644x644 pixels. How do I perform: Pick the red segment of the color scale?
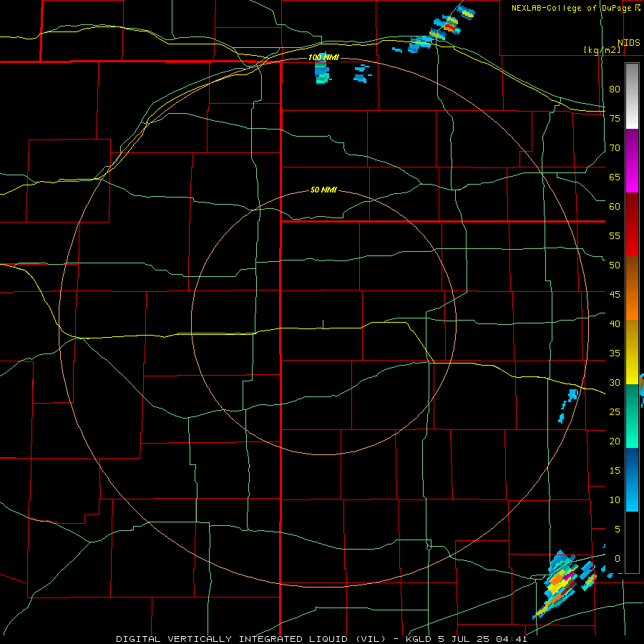click(x=632, y=225)
